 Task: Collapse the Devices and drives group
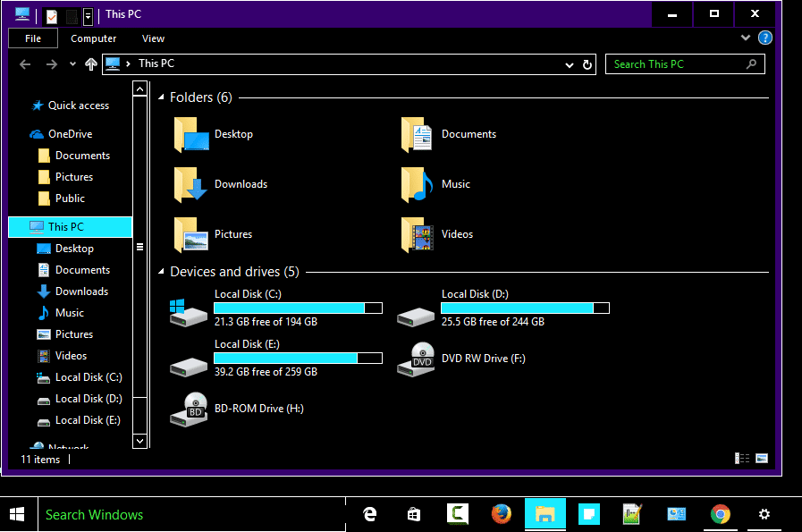(161, 271)
